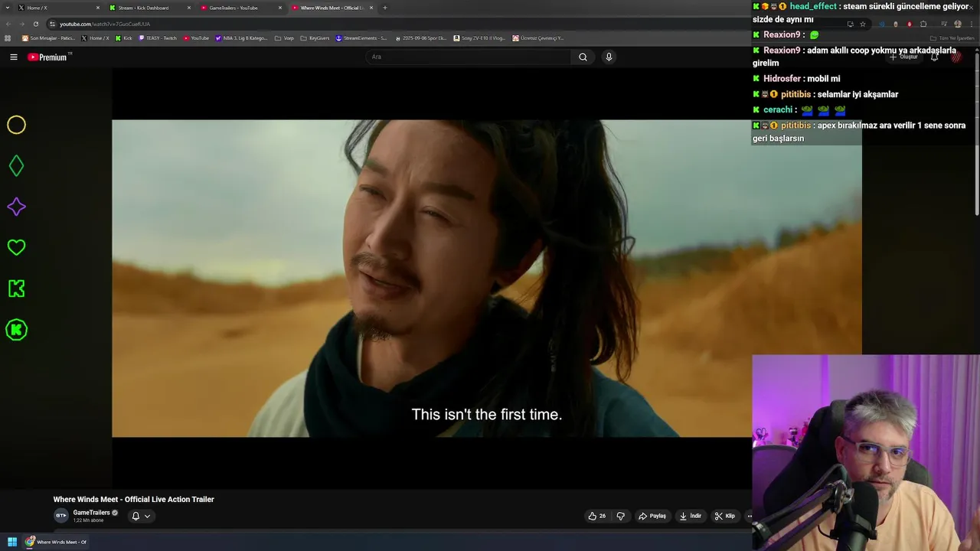Click the purple four-point star icon
980x551 pixels.
[x=16, y=207]
